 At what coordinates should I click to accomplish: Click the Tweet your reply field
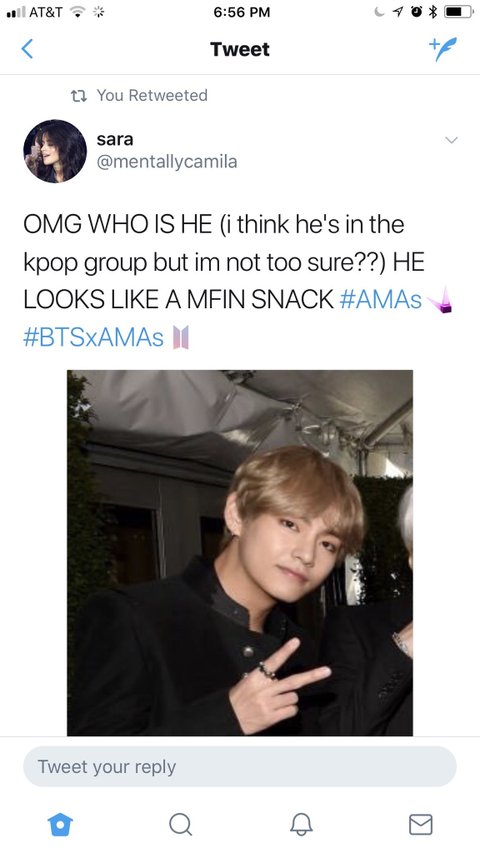coord(239,767)
